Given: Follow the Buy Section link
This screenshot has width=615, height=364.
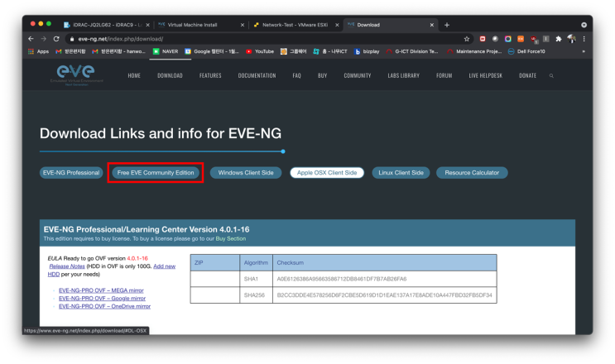Looking at the screenshot, I should coord(231,238).
